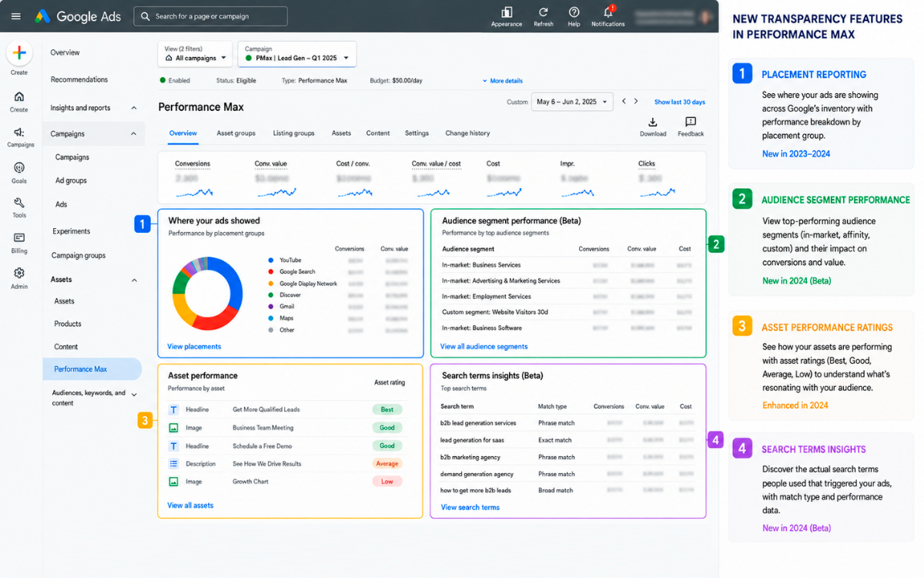Switch to the Change history tab

tap(467, 133)
